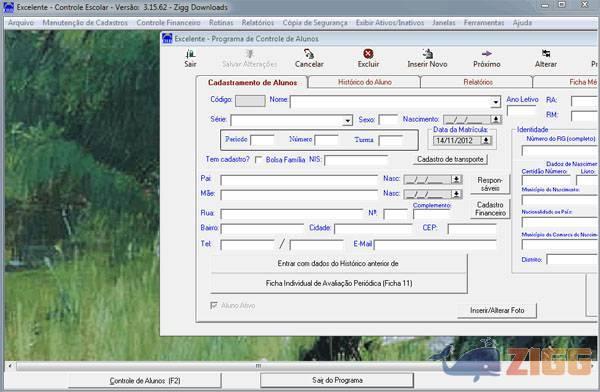Viewport: 600px width, 392px height.
Task: Click the Turma input field
Action: point(391,140)
